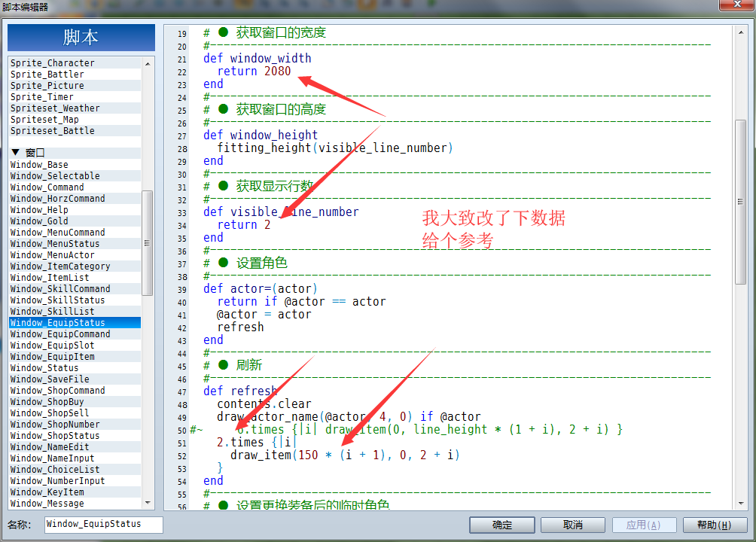Click the script list scroll-down arrow

[x=148, y=502]
